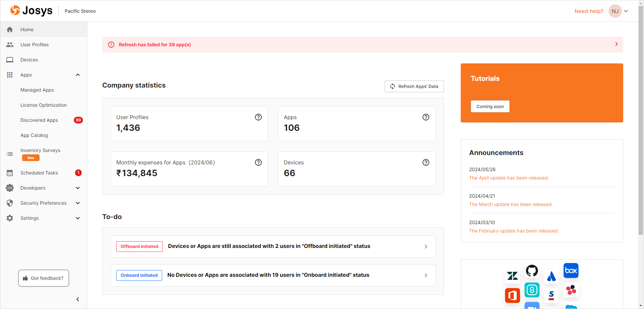644x309 pixels.
Task: Click the teal S app icon
Action: tap(532, 290)
